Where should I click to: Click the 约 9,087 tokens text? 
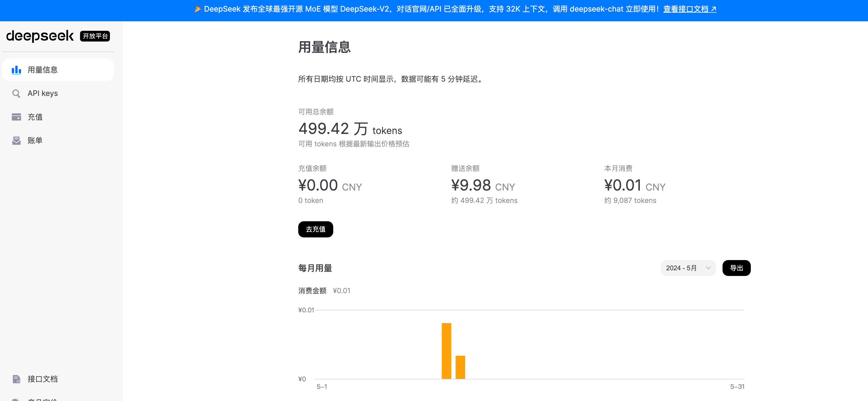point(630,200)
